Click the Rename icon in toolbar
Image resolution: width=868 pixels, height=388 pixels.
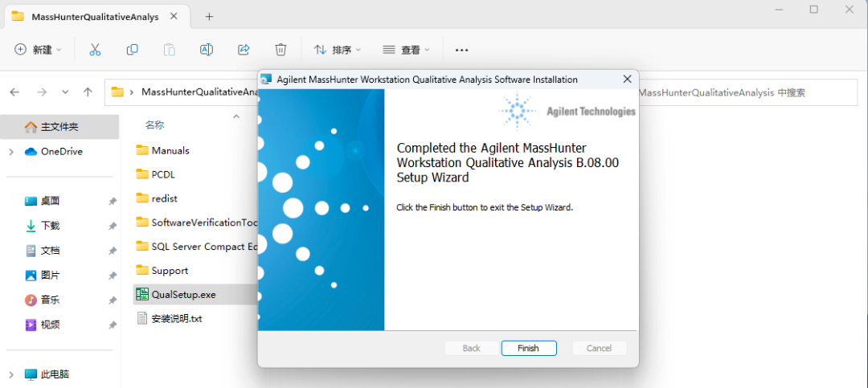(x=207, y=50)
